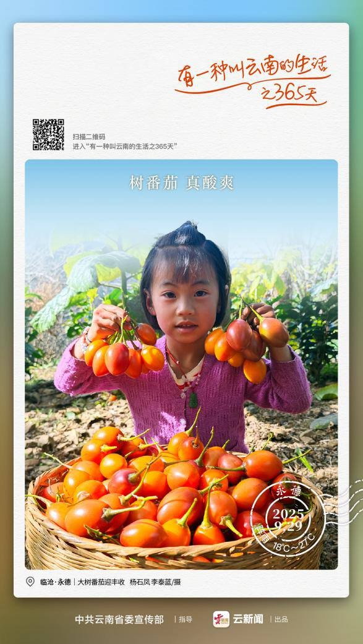Click the 中共云南省委宣传部 text

click(x=119, y=619)
